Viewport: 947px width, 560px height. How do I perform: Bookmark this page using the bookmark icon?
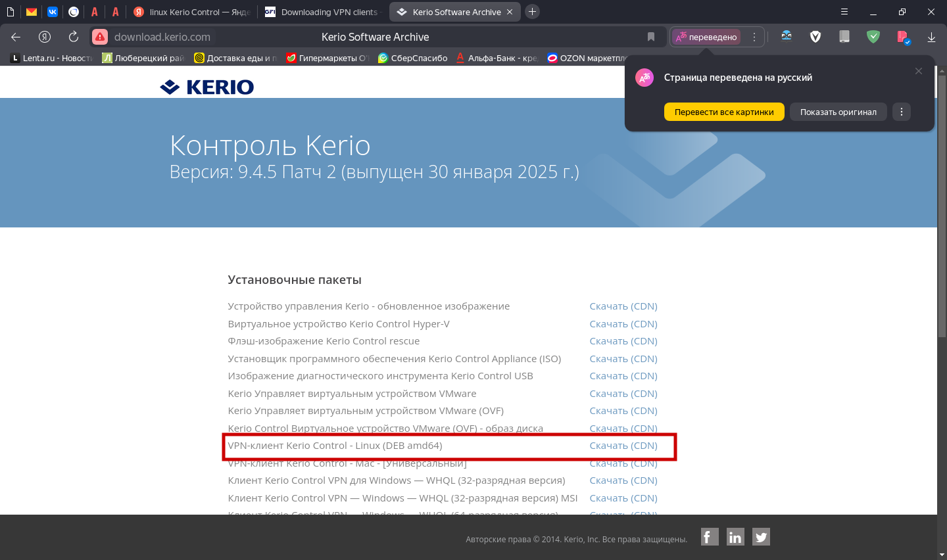pos(651,37)
